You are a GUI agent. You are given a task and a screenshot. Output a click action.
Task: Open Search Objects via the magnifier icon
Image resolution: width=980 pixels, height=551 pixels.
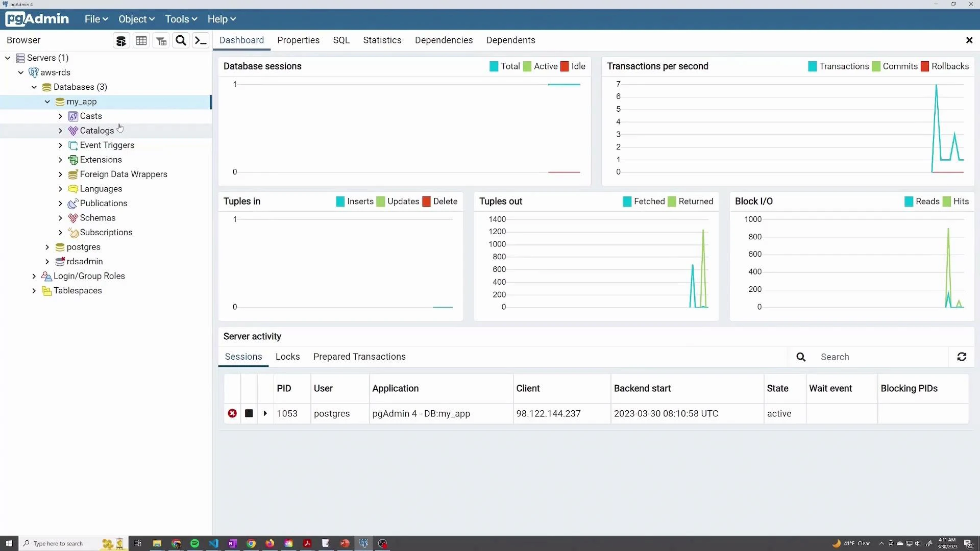[181, 40]
